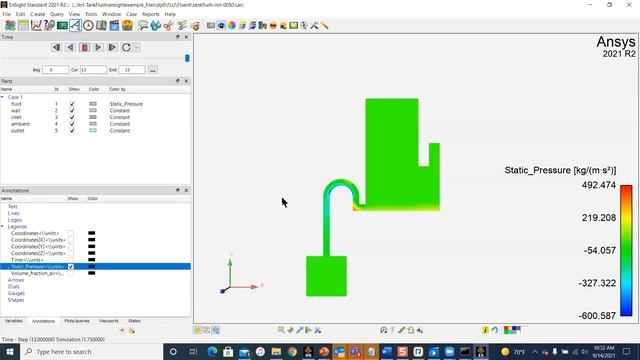
Task: Open the Tools menu
Action: pos(91,14)
